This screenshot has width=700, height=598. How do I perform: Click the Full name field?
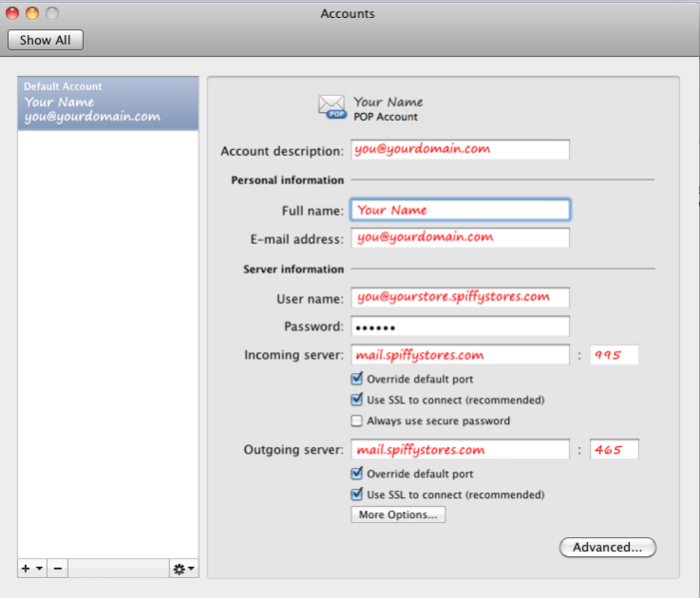(x=459, y=210)
